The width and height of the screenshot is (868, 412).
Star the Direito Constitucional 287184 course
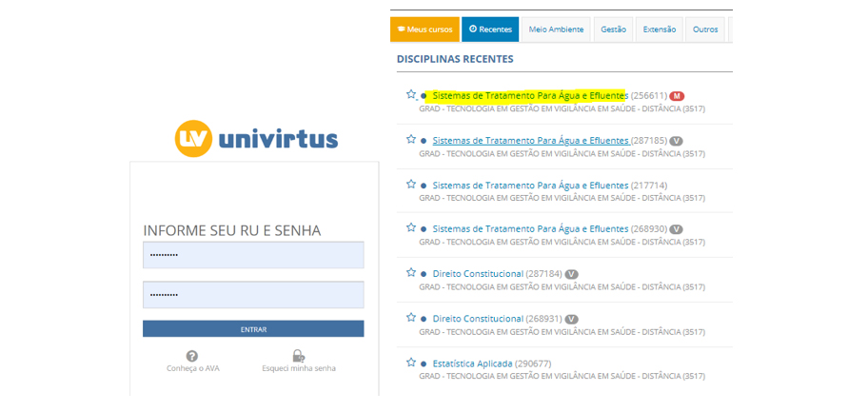point(411,273)
